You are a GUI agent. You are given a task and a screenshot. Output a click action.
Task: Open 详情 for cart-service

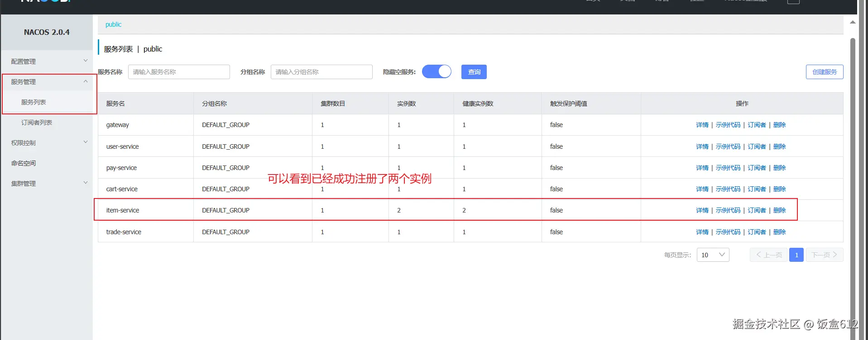(702, 189)
